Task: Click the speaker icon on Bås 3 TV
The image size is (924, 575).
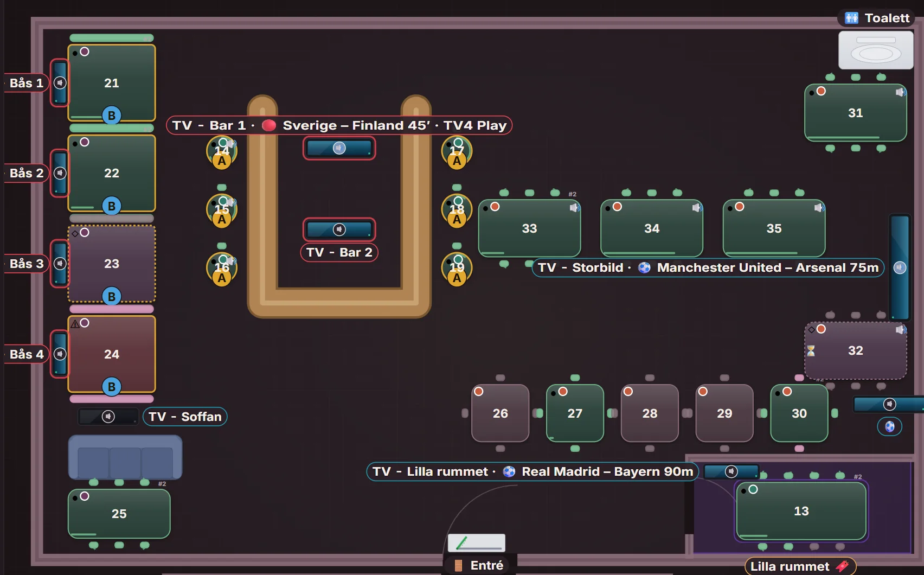Action: (60, 264)
